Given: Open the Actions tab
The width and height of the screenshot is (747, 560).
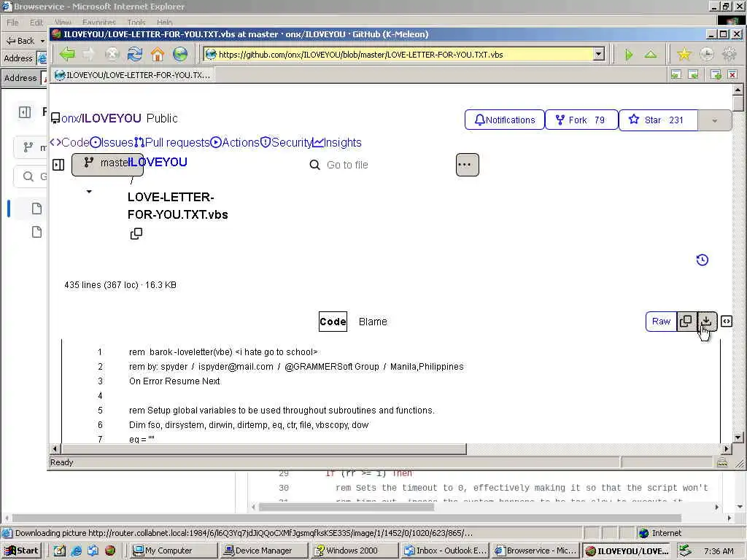Looking at the screenshot, I should [x=235, y=142].
